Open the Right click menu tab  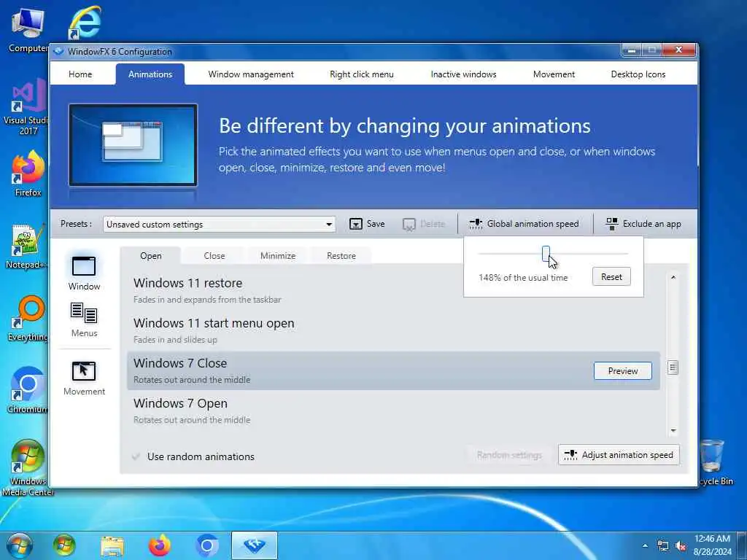[x=362, y=74]
